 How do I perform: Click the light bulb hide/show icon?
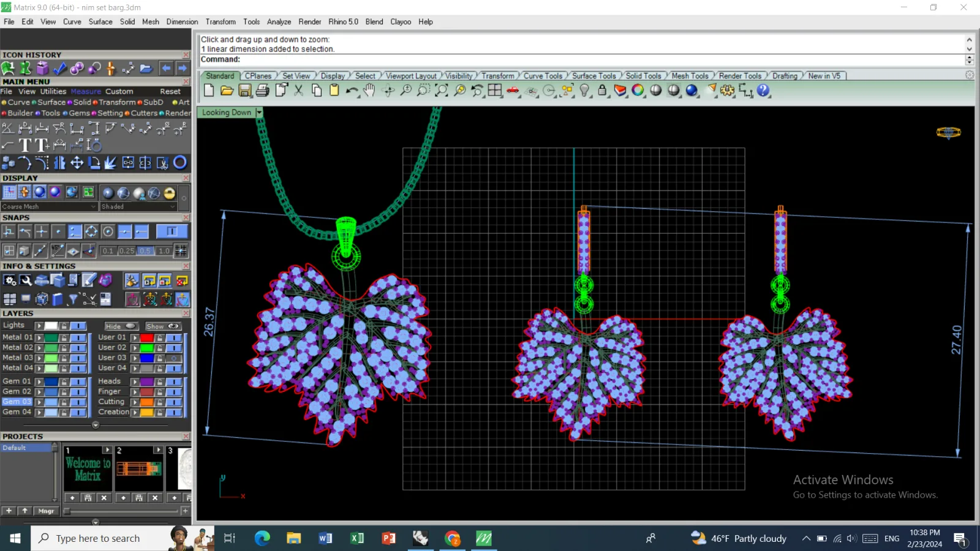click(x=584, y=91)
